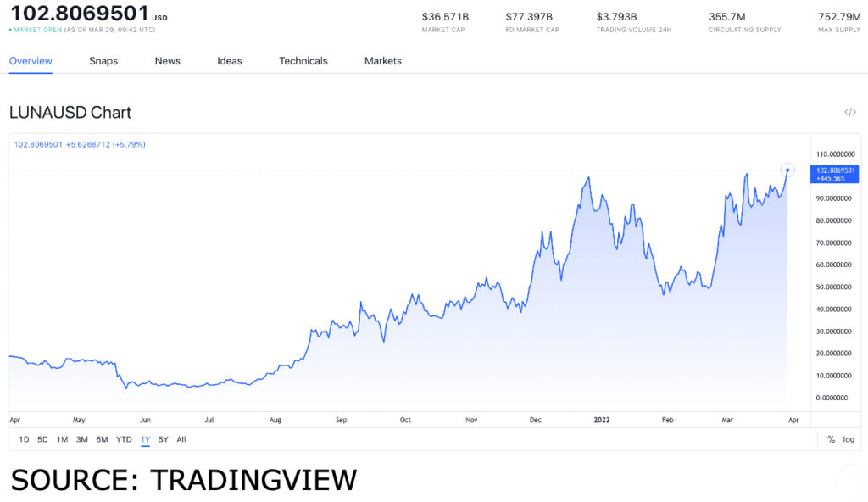Click the $3.793B trading volume value

click(x=617, y=17)
